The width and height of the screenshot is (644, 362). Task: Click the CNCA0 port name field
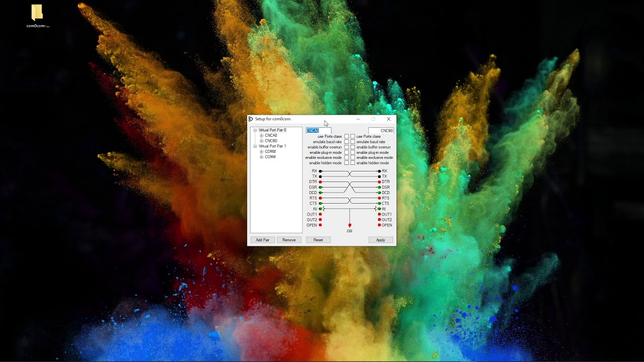point(318,131)
